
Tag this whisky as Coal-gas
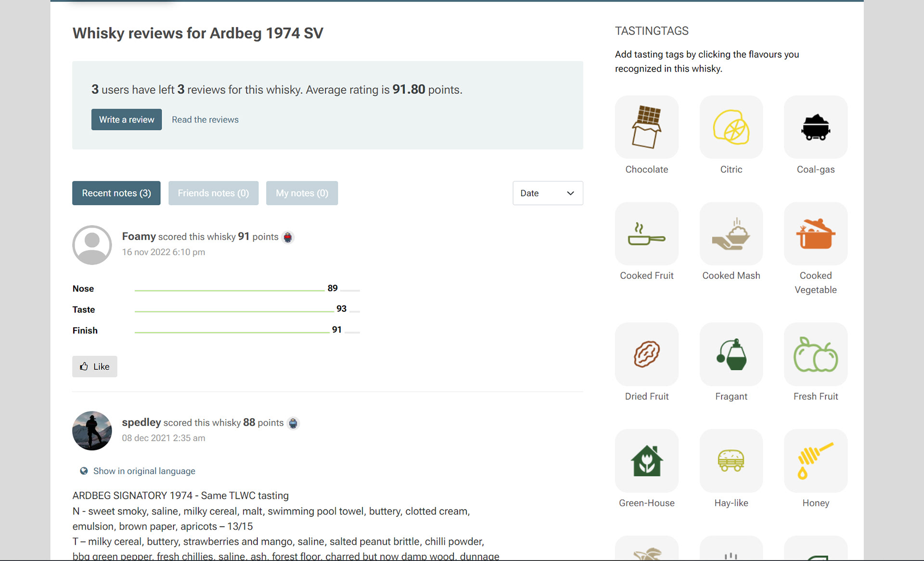click(815, 127)
